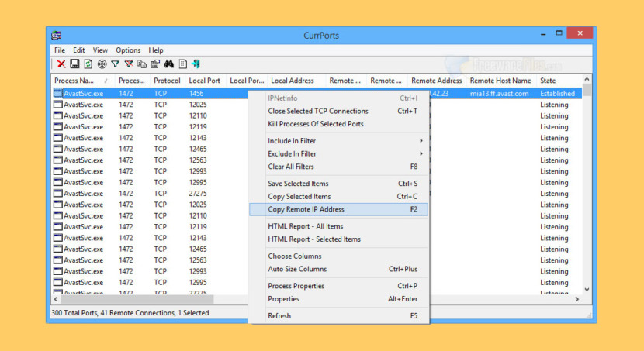Sort by Local Address column header
Image resolution: width=644 pixels, height=351 pixels.
[x=296, y=81]
